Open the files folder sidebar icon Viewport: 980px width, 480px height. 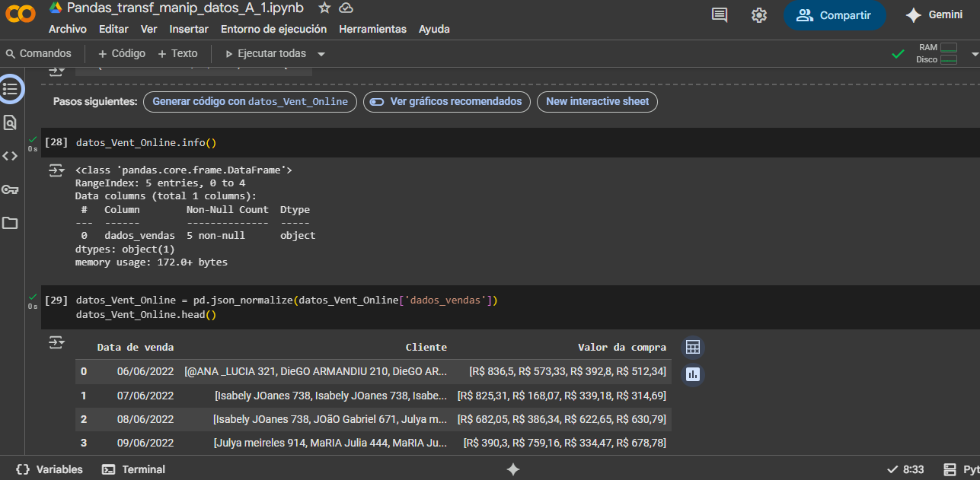(10, 223)
